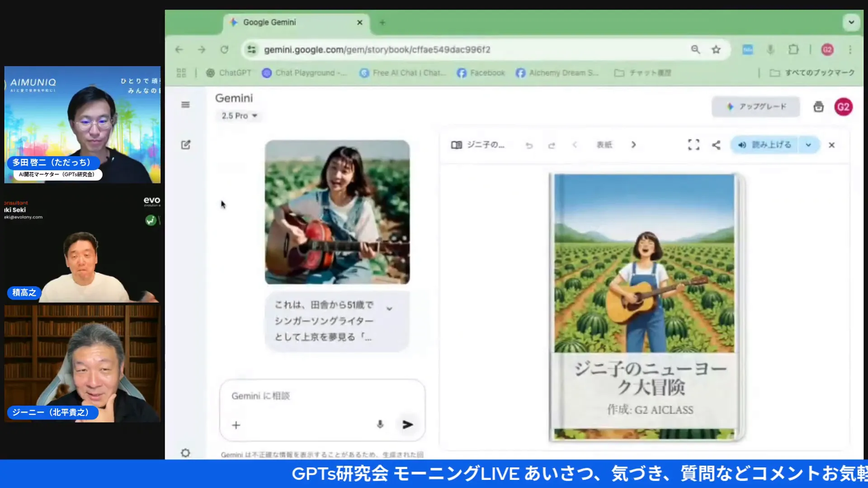Add attachment with the plus icon
This screenshot has height=488, width=868.
(x=236, y=425)
